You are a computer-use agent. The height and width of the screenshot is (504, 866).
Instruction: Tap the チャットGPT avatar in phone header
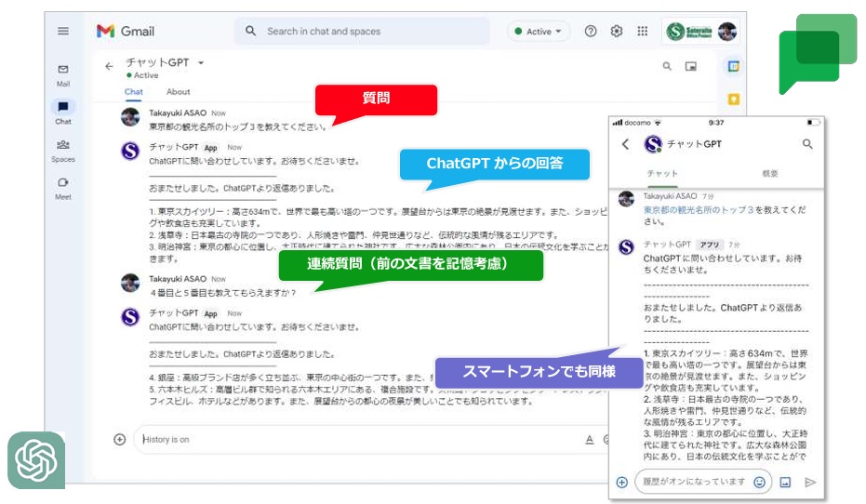pyautogui.click(x=653, y=144)
